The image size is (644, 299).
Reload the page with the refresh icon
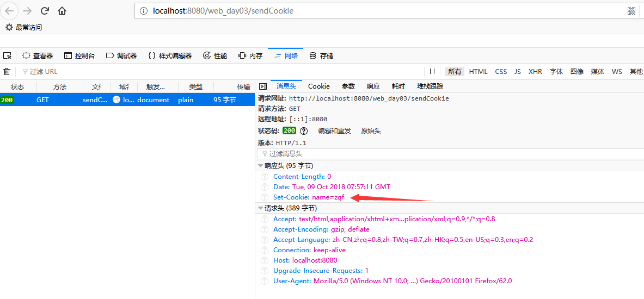click(45, 11)
